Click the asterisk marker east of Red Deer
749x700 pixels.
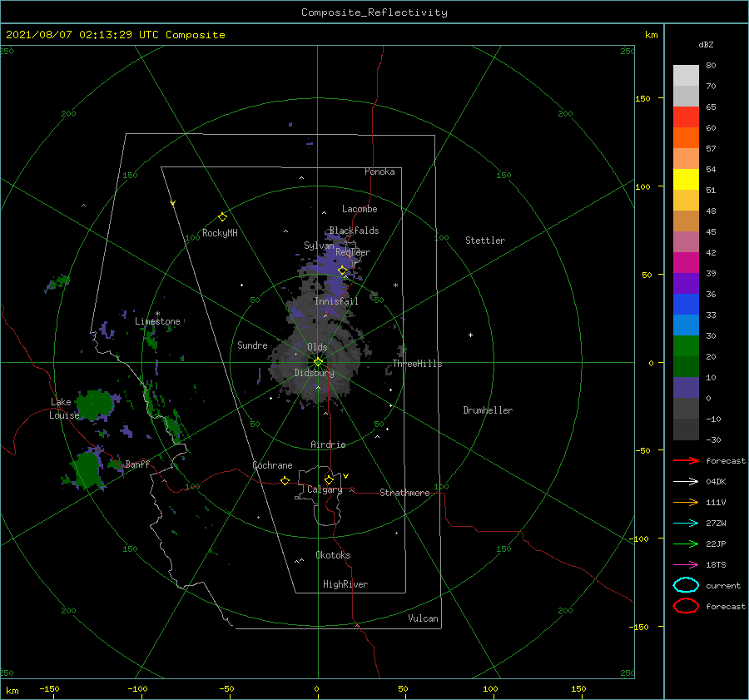(395, 285)
